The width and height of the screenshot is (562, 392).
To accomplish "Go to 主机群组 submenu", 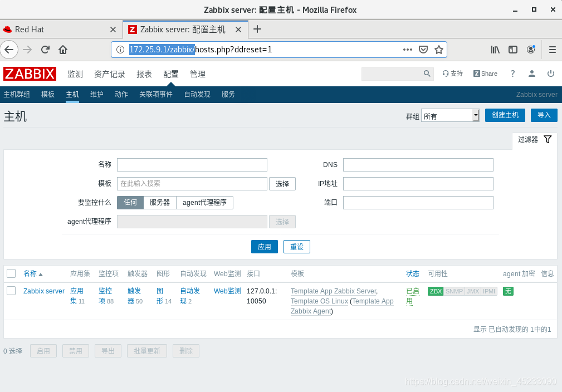I will point(17,94).
